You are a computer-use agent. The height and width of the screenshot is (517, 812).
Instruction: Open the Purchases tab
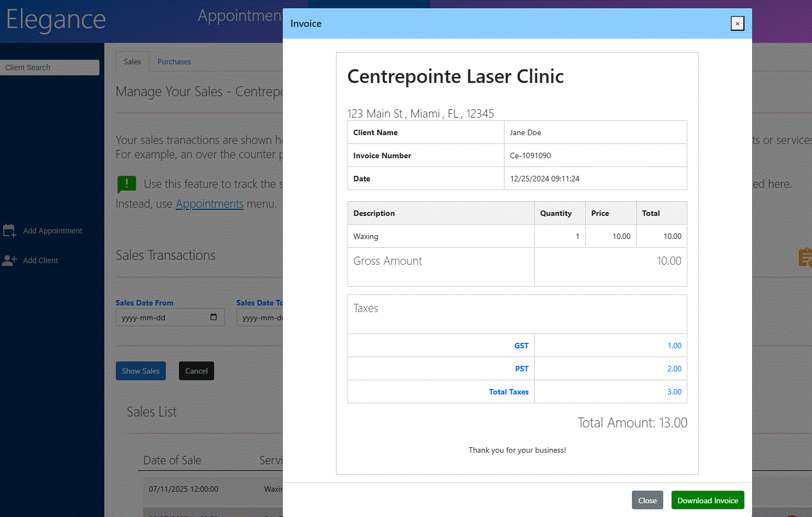pyautogui.click(x=174, y=62)
